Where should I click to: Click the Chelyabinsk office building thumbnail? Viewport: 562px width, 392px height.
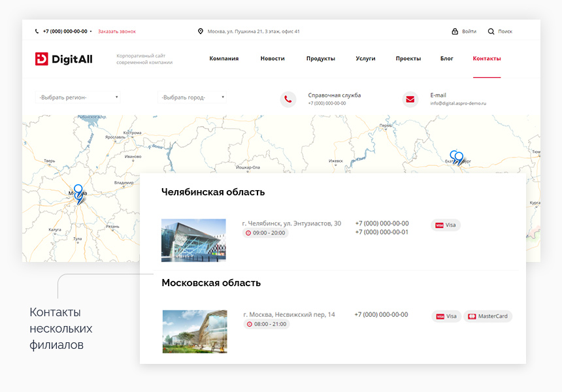coord(193,240)
